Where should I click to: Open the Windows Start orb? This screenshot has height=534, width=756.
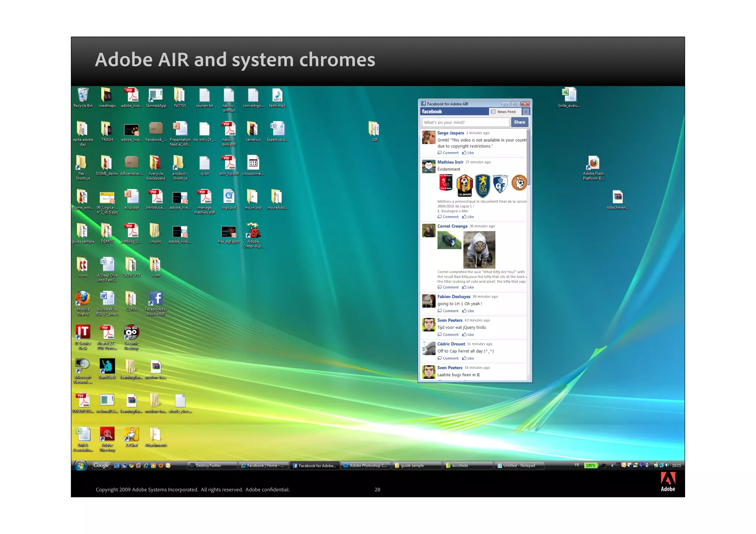(x=80, y=465)
